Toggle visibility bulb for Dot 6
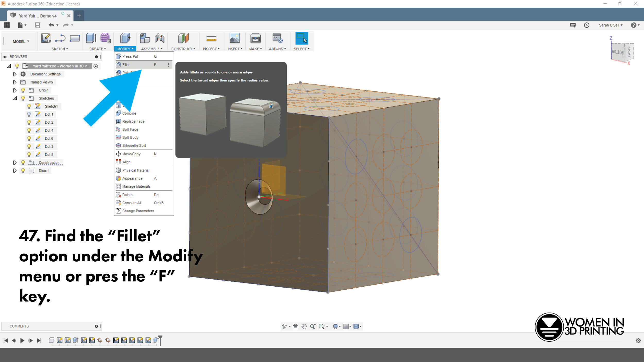Image resolution: width=644 pixels, height=362 pixels. tap(29, 138)
